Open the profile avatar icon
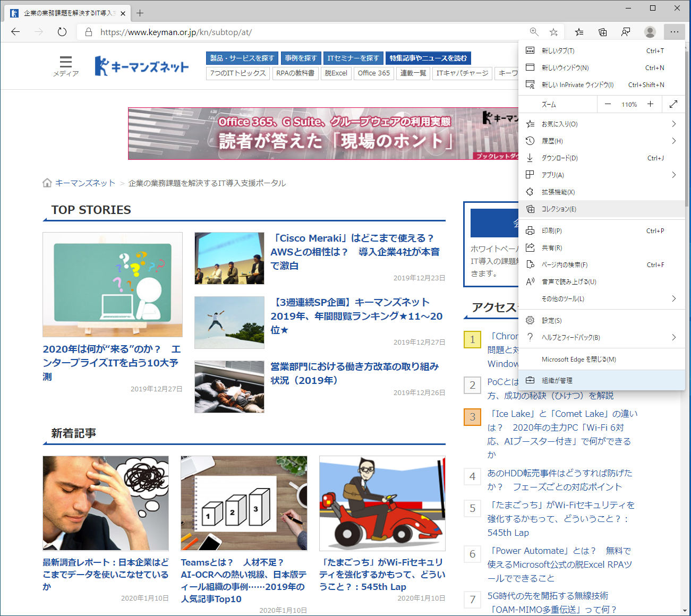 pos(650,32)
